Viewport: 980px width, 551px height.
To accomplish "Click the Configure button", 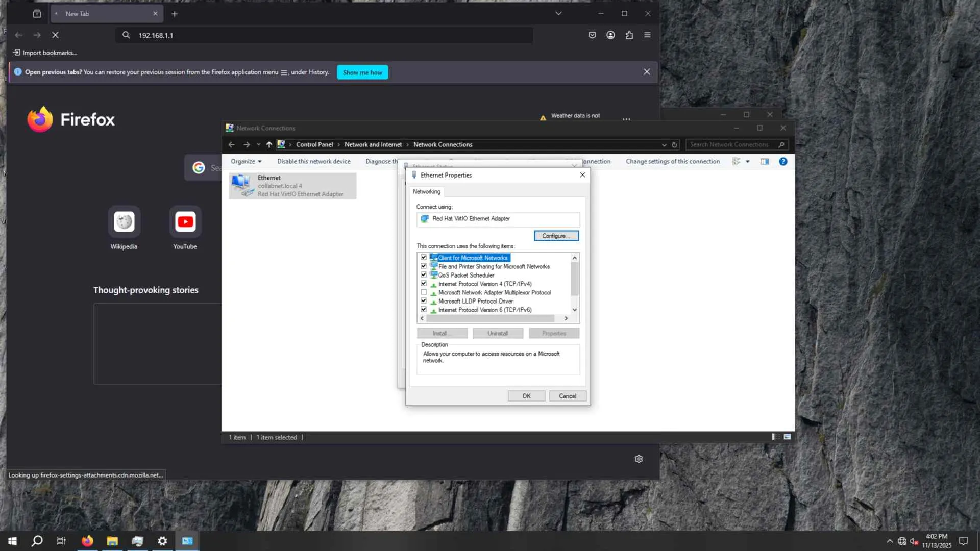I will coord(556,236).
